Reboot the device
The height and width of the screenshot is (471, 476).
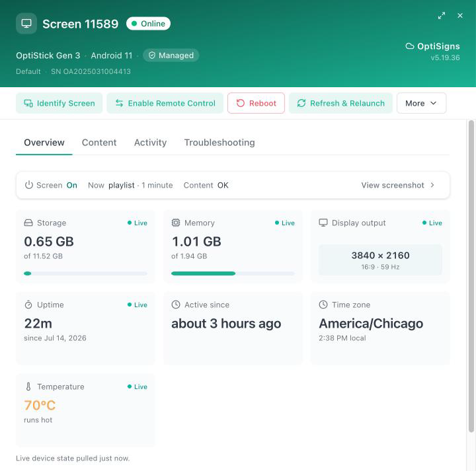pyautogui.click(x=257, y=103)
